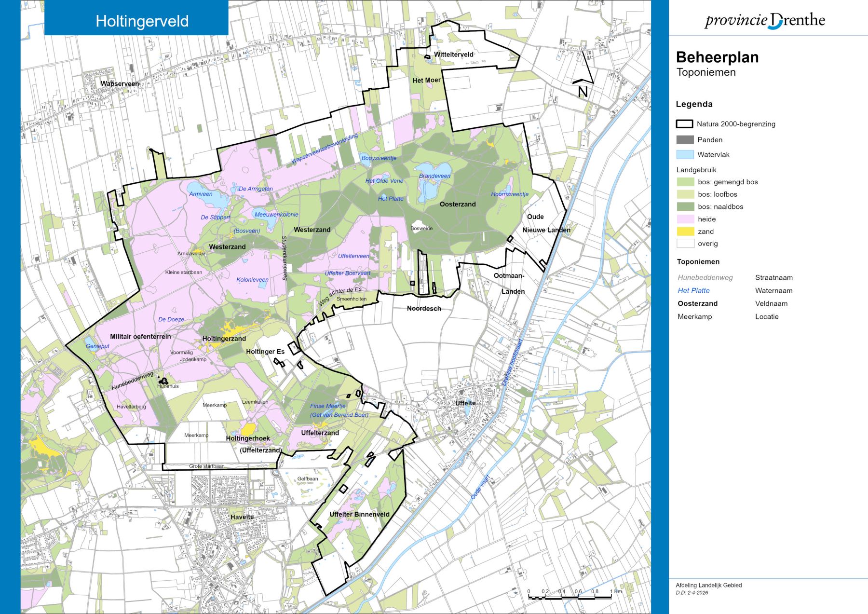Click the Brandeveen water label on map
Viewport: 868px width, 614px height.
[x=434, y=176]
